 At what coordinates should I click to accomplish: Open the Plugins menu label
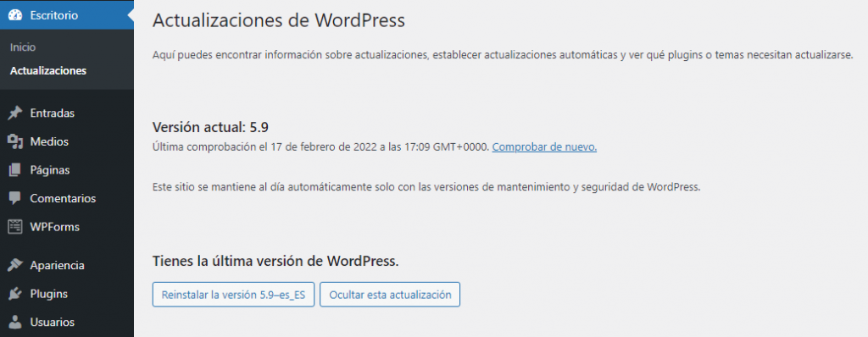click(48, 294)
